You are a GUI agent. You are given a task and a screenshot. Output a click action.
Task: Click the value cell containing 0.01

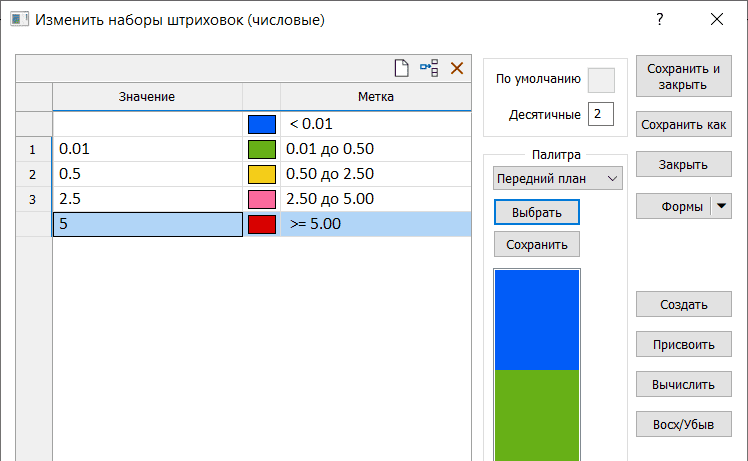[147, 149]
